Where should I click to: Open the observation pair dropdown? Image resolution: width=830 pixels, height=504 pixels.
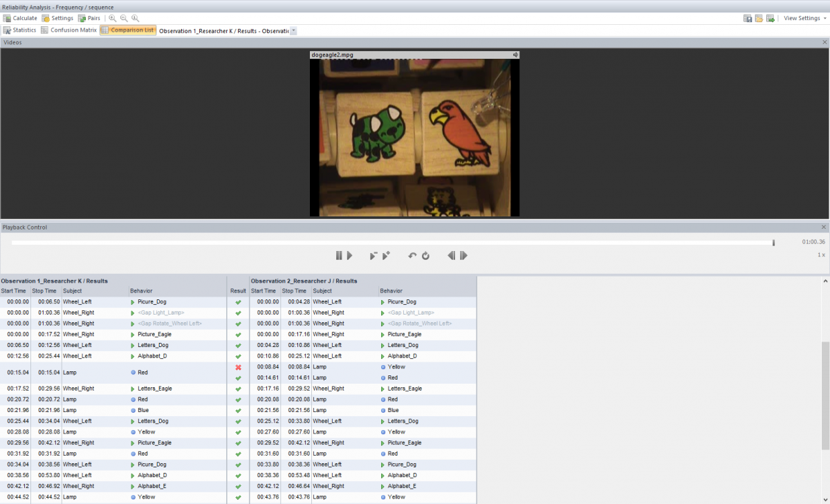tap(294, 31)
